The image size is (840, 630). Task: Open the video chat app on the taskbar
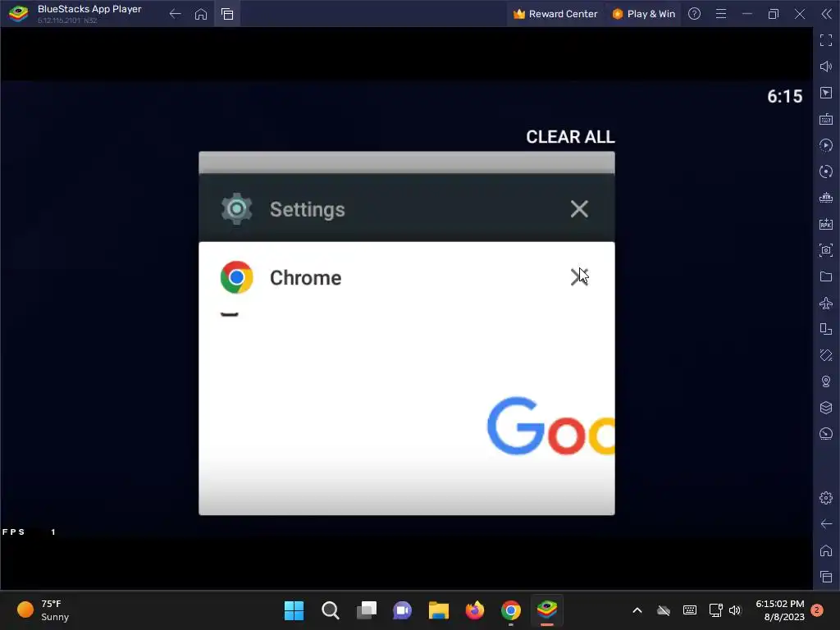coord(402,610)
